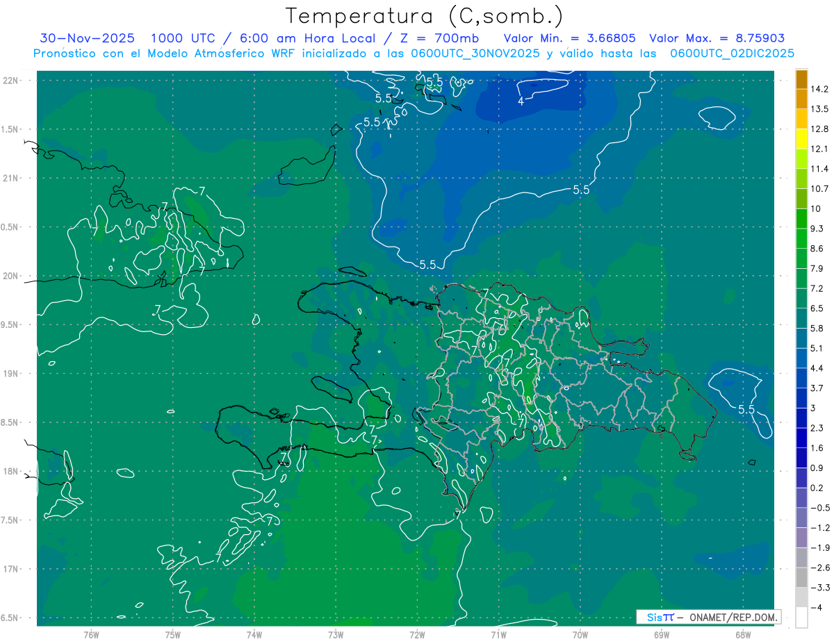Click the '-3.3' colorbar value

[x=819, y=588]
